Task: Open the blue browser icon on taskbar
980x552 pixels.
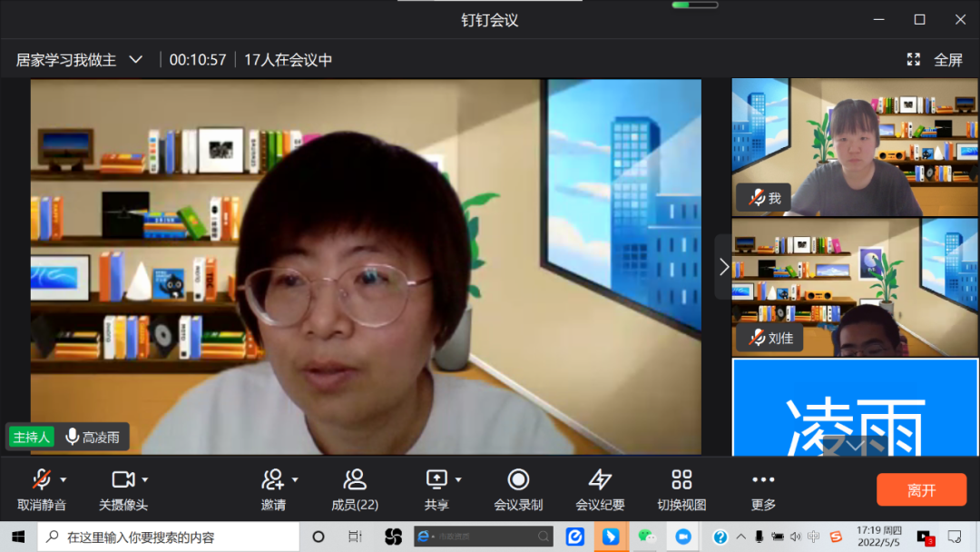Action: (x=575, y=537)
